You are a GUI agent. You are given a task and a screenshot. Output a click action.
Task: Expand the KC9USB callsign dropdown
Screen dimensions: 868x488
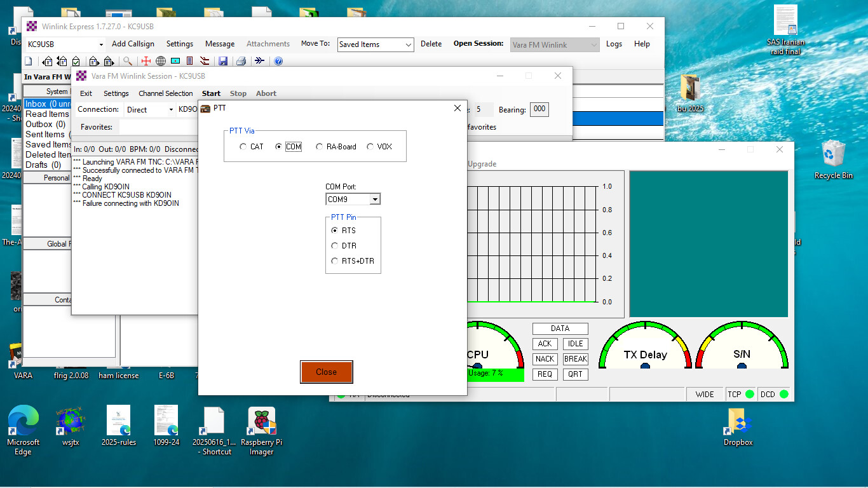coord(101,44)
